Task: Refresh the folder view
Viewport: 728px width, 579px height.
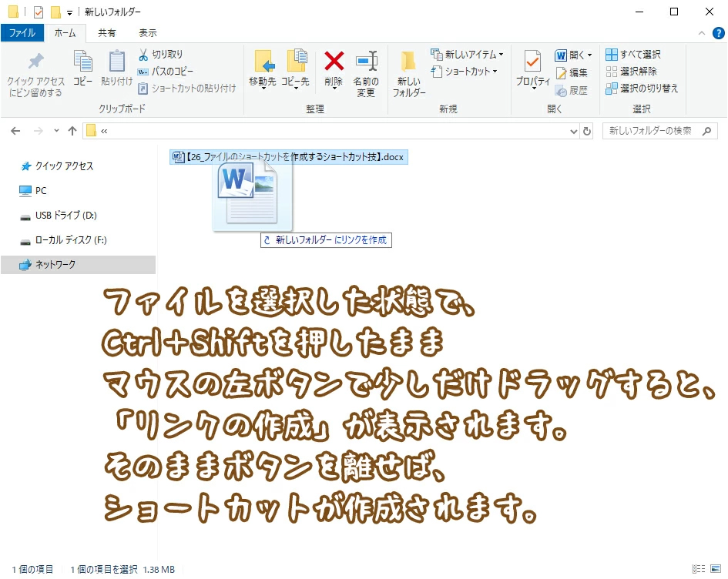Action: point(587,132)
